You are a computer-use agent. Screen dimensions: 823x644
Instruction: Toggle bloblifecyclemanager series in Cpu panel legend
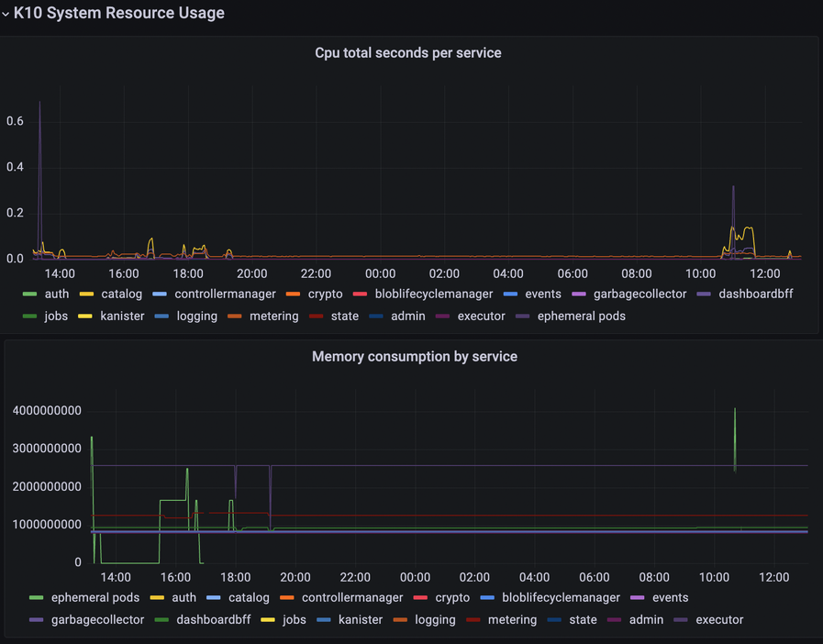(x=434, y=294)
